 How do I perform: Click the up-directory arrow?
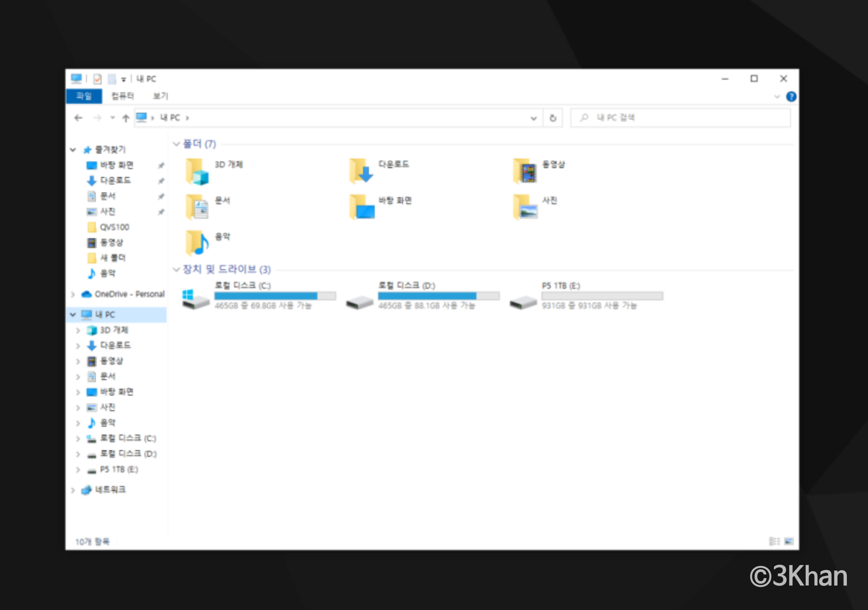tap(125, 118)
